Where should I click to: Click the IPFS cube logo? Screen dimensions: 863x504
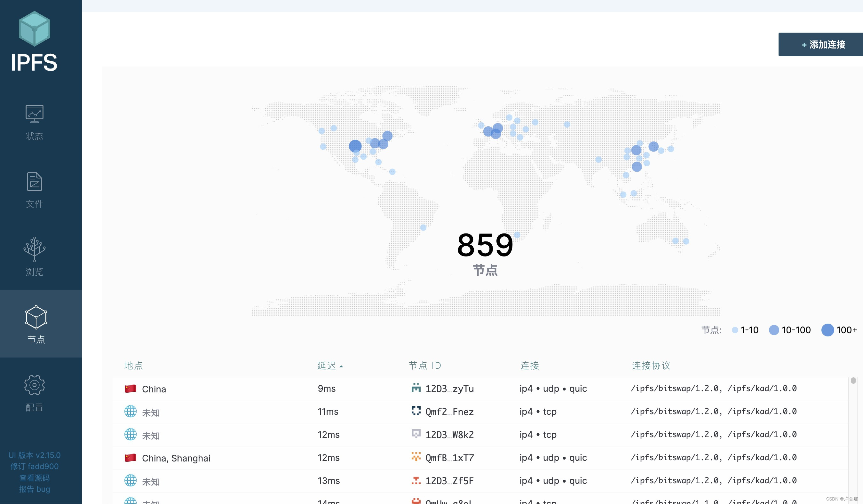34,29
